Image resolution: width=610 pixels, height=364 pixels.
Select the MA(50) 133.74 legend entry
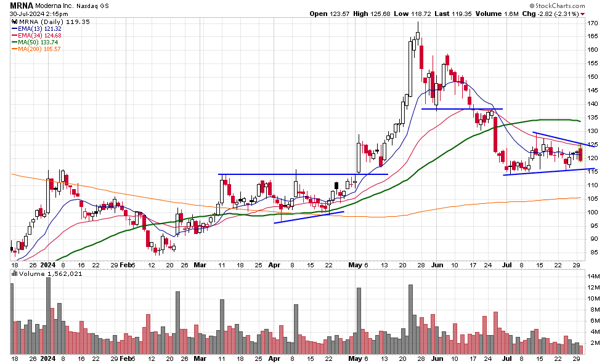[38, 42]
